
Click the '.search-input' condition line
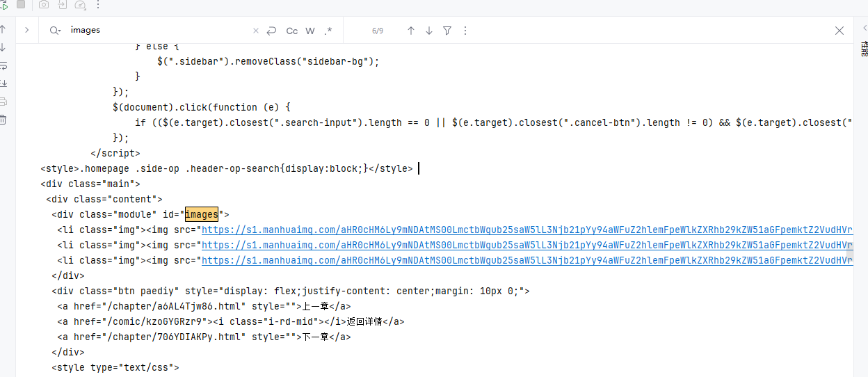[x=494, y=122]
